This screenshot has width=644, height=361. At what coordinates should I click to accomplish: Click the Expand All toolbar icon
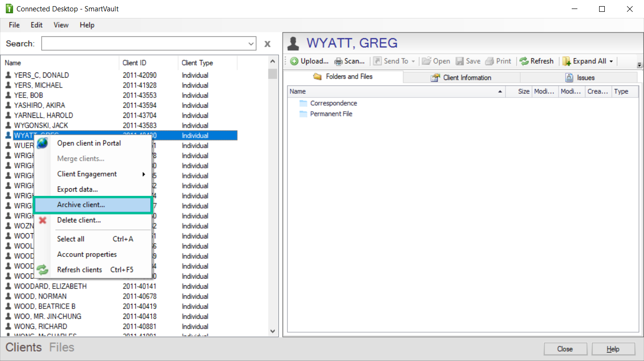pyautogui.click(x=566, y=61)
